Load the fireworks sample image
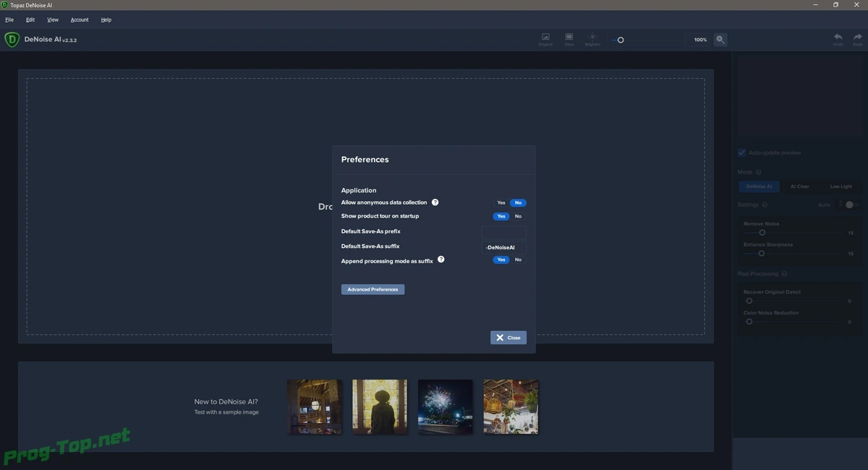Image resolution: width=868 pixels, height=470 pixels. 446,406
